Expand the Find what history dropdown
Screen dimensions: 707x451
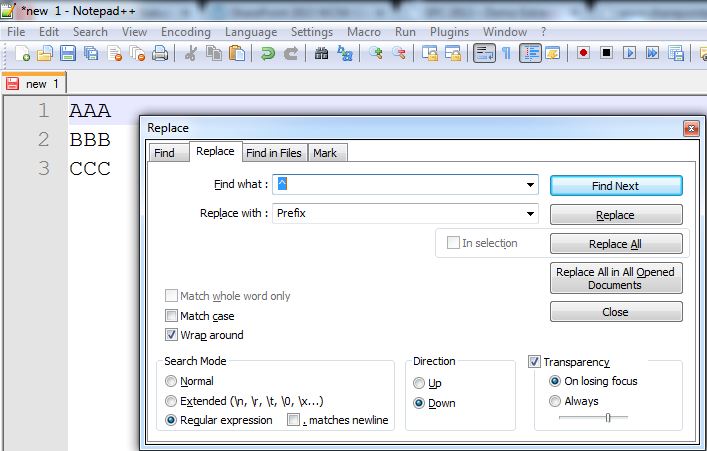tap(530, 184)
